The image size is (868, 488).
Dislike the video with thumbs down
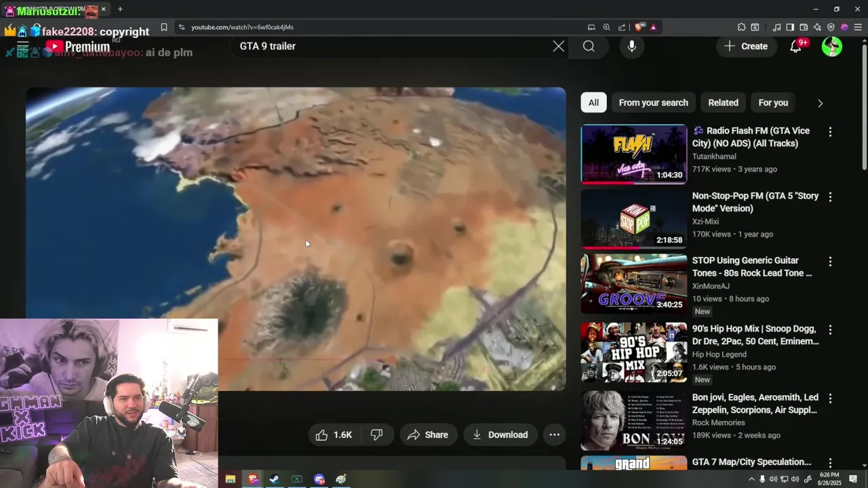[377, 434]
